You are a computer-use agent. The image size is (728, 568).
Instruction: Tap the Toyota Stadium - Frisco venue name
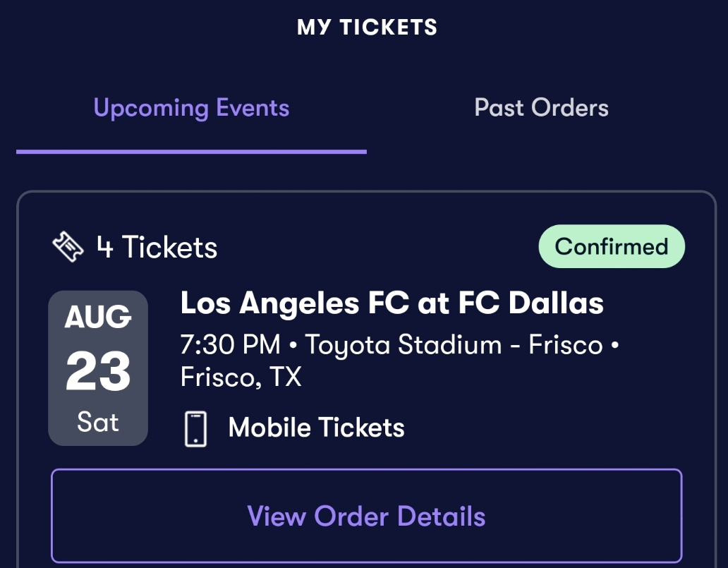[454, 345]
